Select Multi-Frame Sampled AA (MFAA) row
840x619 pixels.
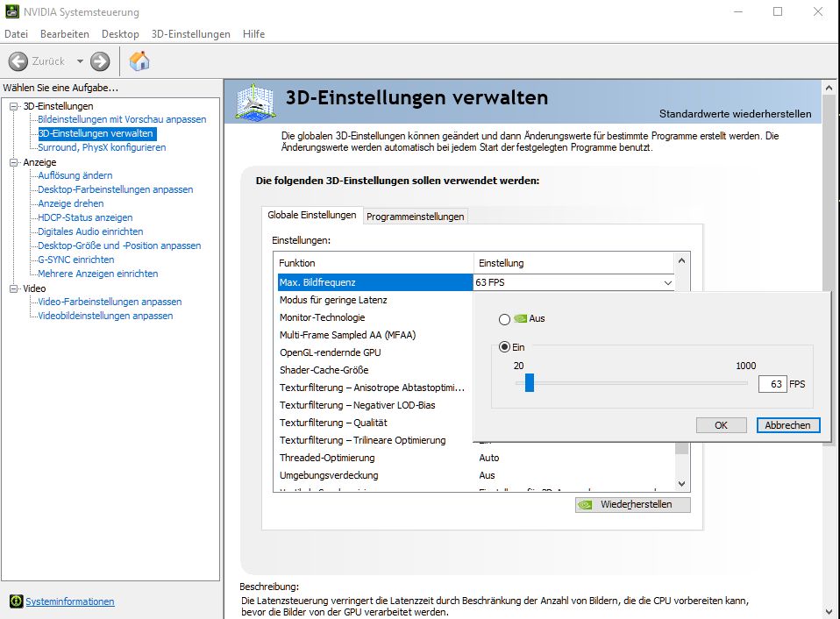[x=375, y=335]
